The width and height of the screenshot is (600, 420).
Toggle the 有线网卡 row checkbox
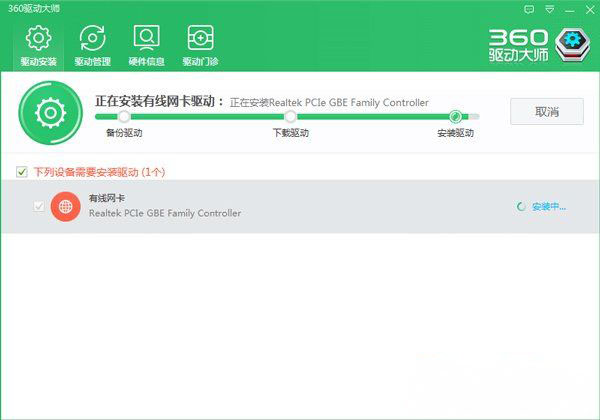point(39,207)
